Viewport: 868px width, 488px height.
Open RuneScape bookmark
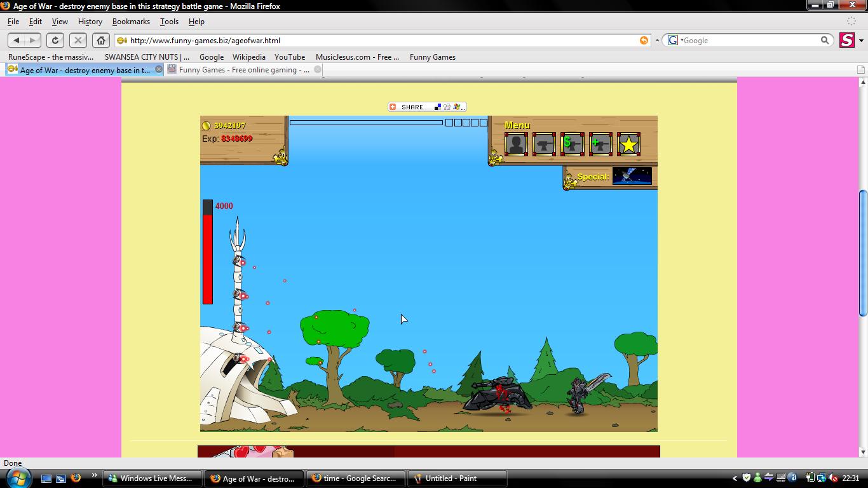point(51,57)
